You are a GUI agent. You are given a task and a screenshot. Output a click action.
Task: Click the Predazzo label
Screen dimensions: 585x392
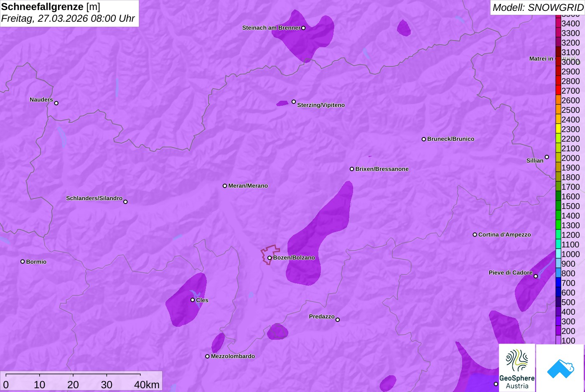pyautogui.click(x=322, y=316)
